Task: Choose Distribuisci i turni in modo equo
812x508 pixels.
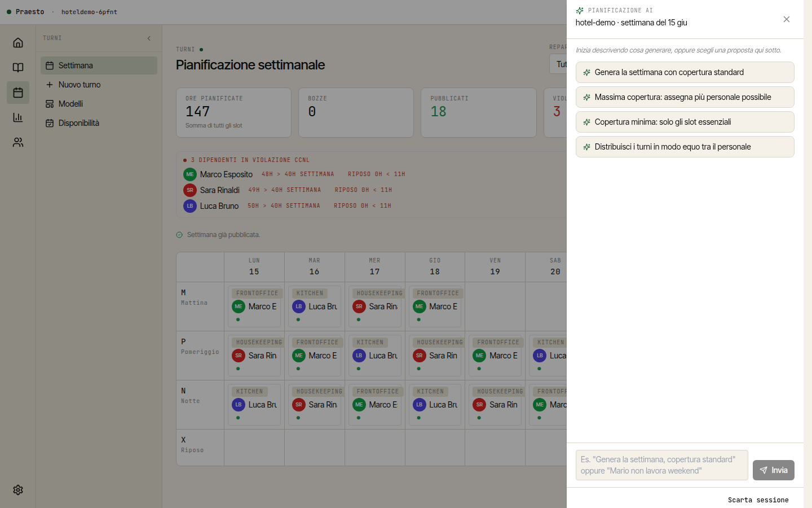Action: pyautogui.click(x=685, y=147)
